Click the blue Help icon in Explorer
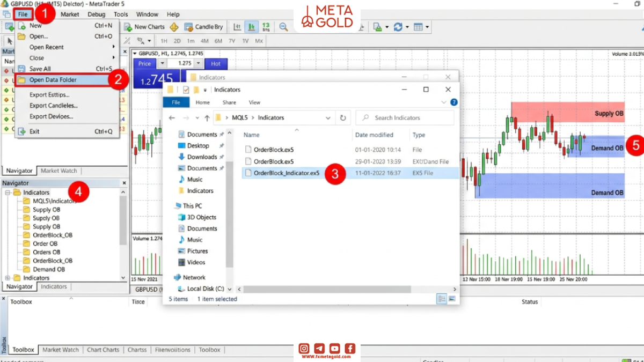The image size is (644, 362). click(454, 102)
